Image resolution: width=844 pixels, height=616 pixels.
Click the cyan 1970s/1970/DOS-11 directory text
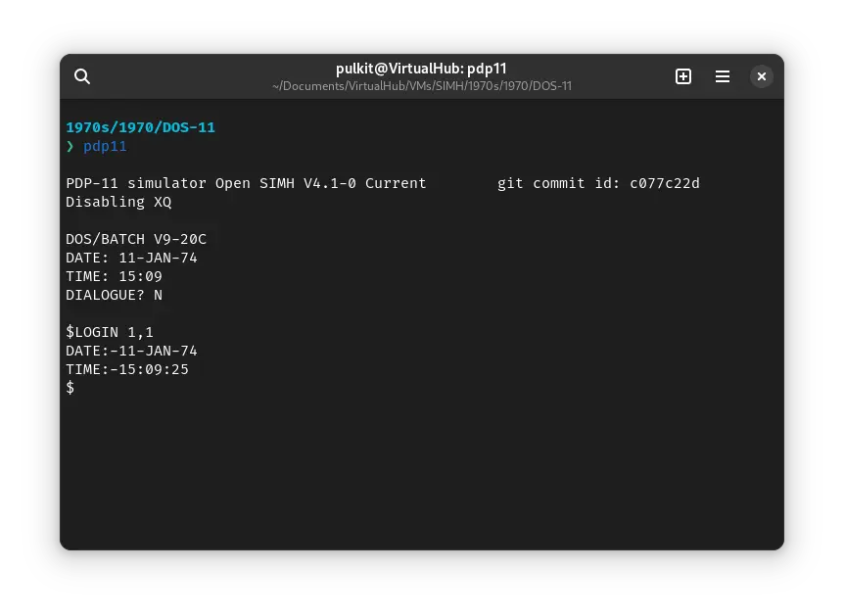pyautogui.click(x=140, y=127)
